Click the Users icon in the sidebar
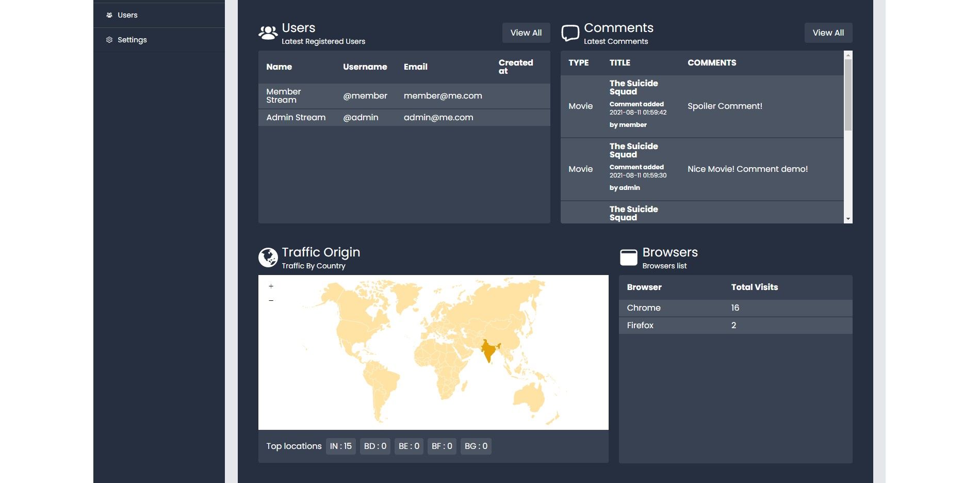The image size is (980, 483). tap(109, 15)
